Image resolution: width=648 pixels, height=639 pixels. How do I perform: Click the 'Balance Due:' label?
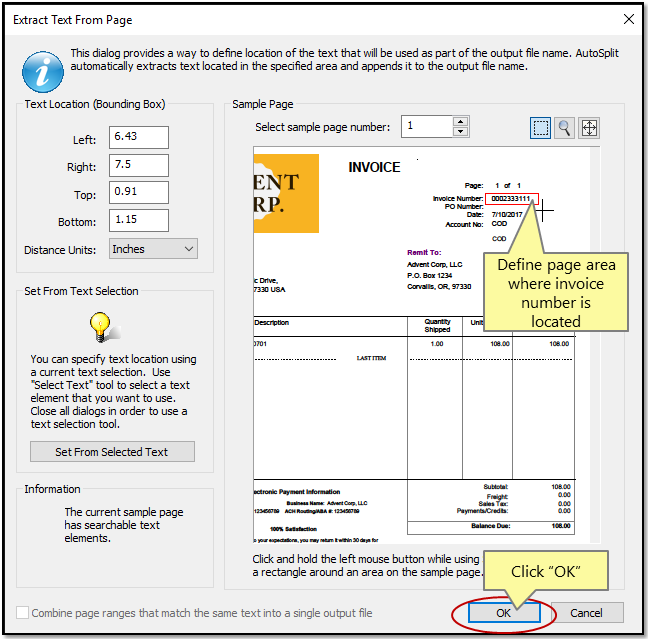pyautogui.click(x=491, y=526)
